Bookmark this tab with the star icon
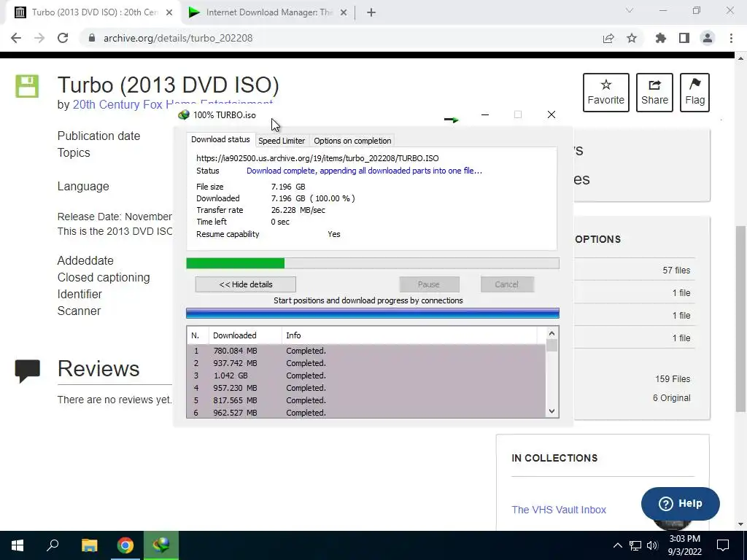747x560 pixels. coord(632,38)
